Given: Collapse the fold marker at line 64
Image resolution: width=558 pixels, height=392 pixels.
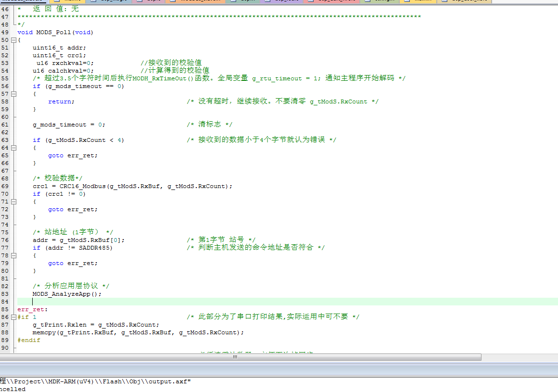Looking at the screenshot, I should (x=13, y=148).
